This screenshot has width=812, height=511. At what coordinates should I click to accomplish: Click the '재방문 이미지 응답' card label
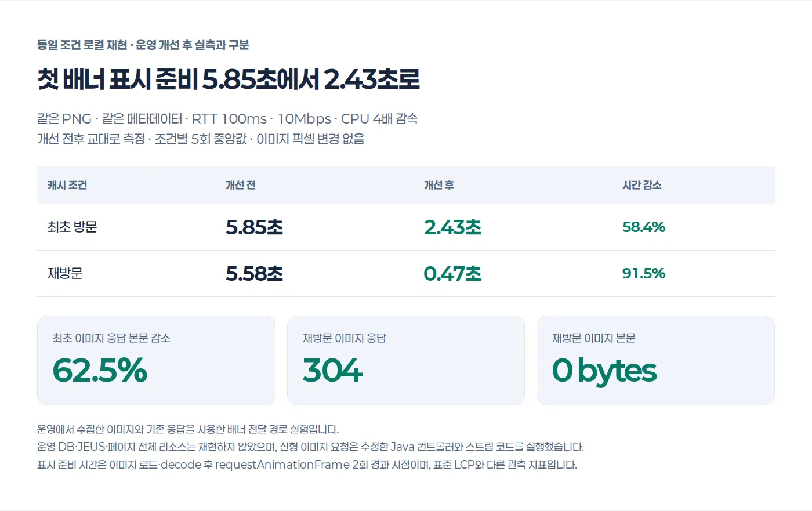[x=345, y=338]
